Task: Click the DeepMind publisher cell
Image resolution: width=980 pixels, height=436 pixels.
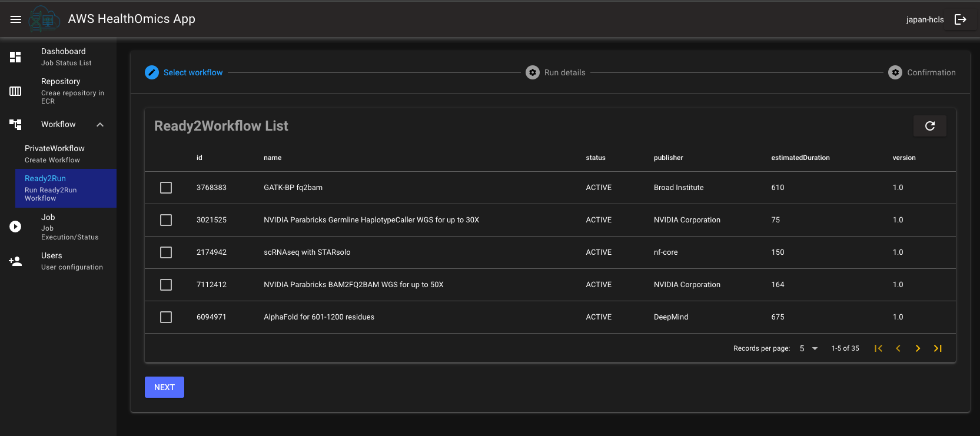Action: point(671,317)
